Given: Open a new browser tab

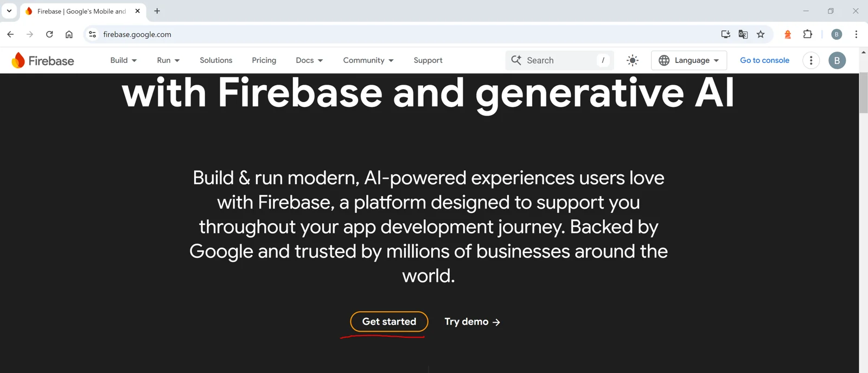Looking at the screenshot, I should coord(157,11).
